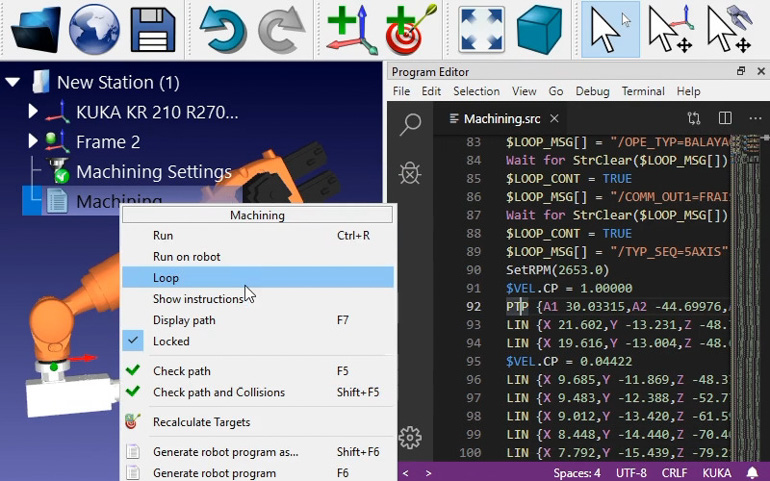Open the Debug menu

(x=592, y=91)
